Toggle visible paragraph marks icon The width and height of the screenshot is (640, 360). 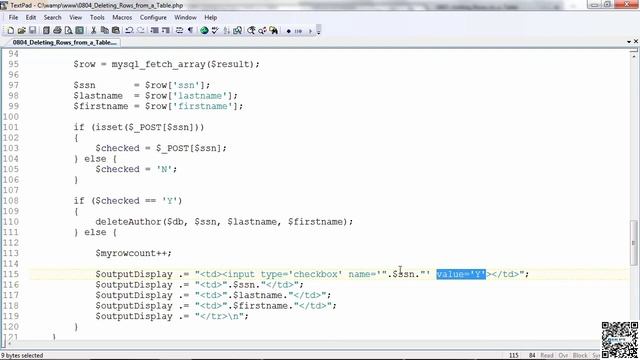pos(190,31)
